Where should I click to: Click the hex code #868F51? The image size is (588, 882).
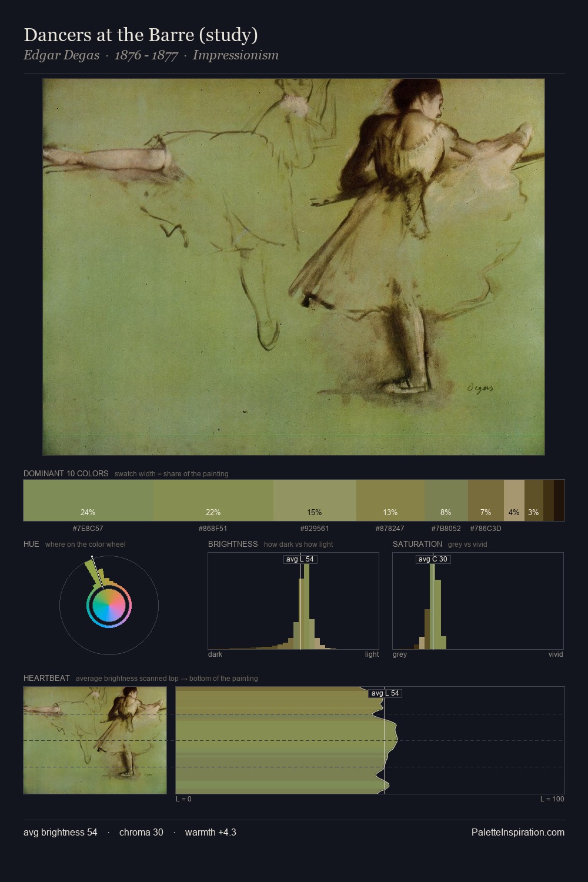pos(213,529)
